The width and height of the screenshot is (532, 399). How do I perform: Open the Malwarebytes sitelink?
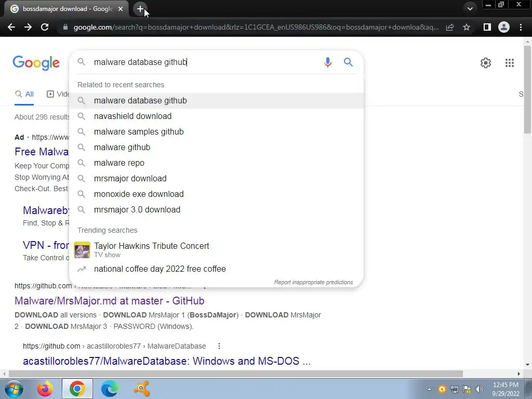tap(46, 210)
